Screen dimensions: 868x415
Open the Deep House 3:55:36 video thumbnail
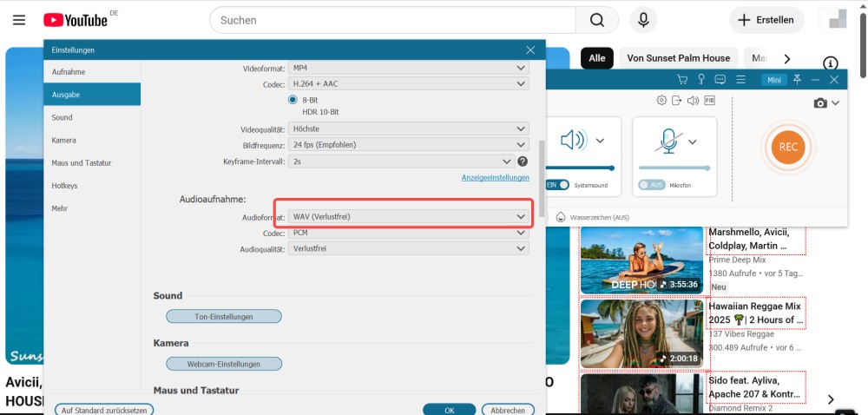point(641,260)
